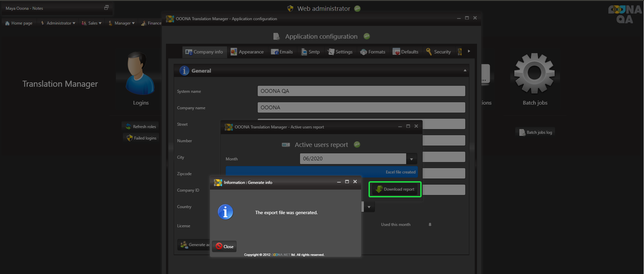Expand the Administrator menu
This screenshot has width=644, height=274.
pos(58,23)
